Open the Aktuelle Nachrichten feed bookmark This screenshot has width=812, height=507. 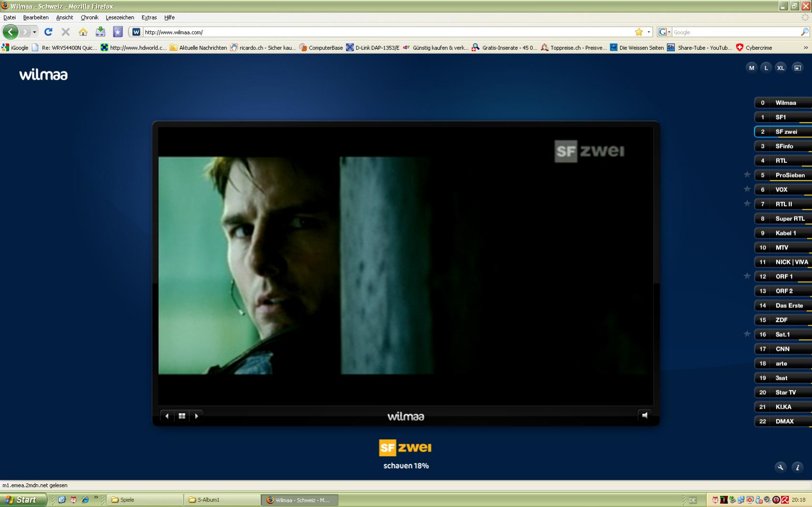tap(198, 48)
